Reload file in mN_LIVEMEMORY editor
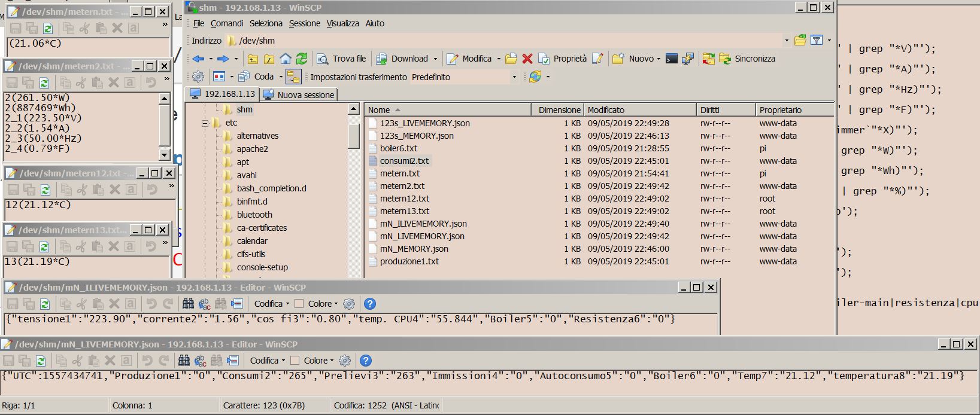This screenshot has width=980, height=415. pos(41,361)
